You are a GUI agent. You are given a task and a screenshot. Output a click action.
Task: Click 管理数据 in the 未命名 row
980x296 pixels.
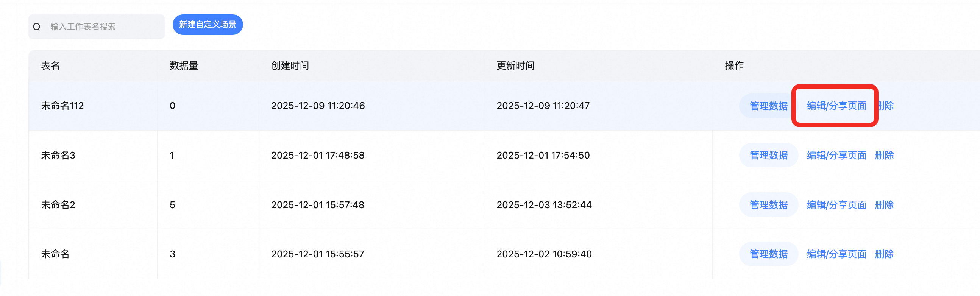coord(768,254)
